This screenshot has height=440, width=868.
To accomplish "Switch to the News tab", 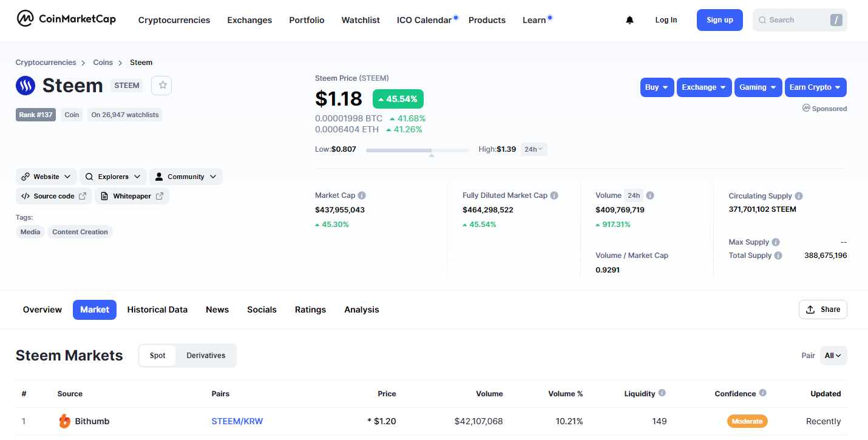I will (x=217, y=310).
